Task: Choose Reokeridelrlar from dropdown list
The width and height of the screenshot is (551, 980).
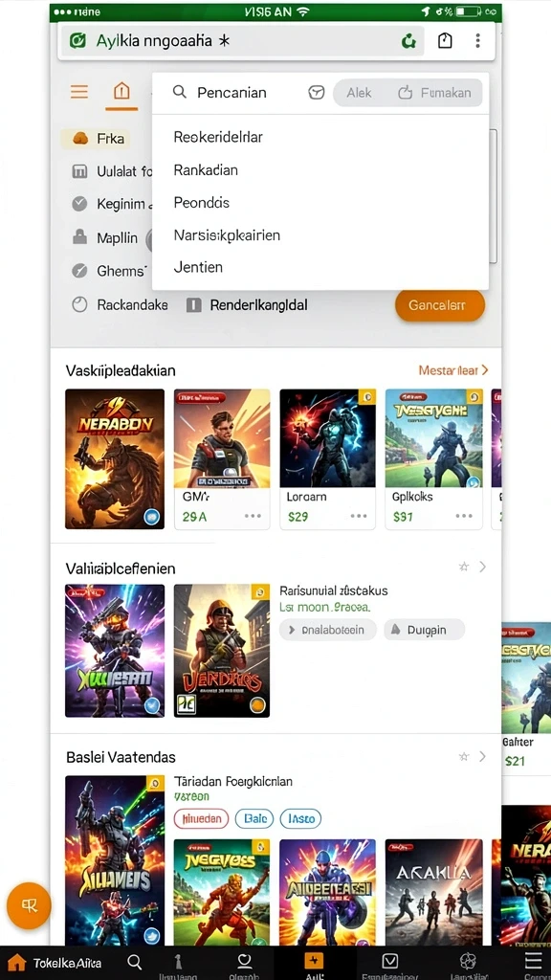Action: [218, 136]
